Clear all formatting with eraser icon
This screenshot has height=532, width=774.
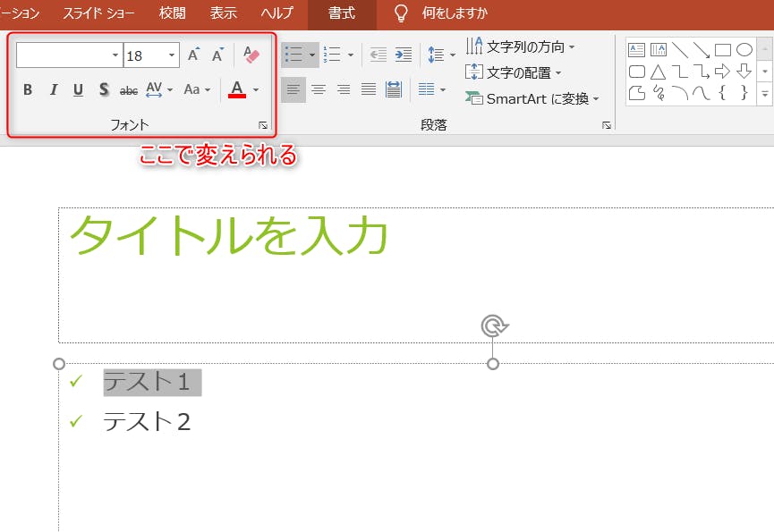click(x=251, y=55)
